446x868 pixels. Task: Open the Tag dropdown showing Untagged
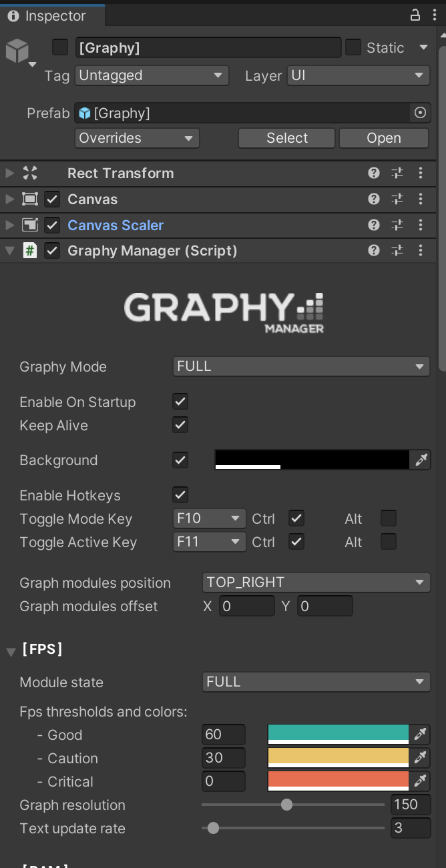coord(152,75)
